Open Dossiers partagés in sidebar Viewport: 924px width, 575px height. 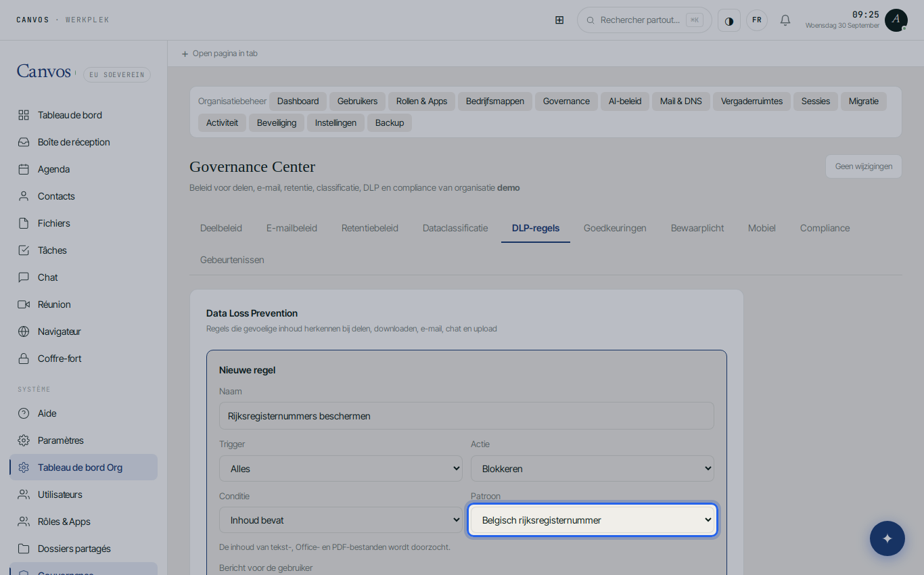point(84,549)
